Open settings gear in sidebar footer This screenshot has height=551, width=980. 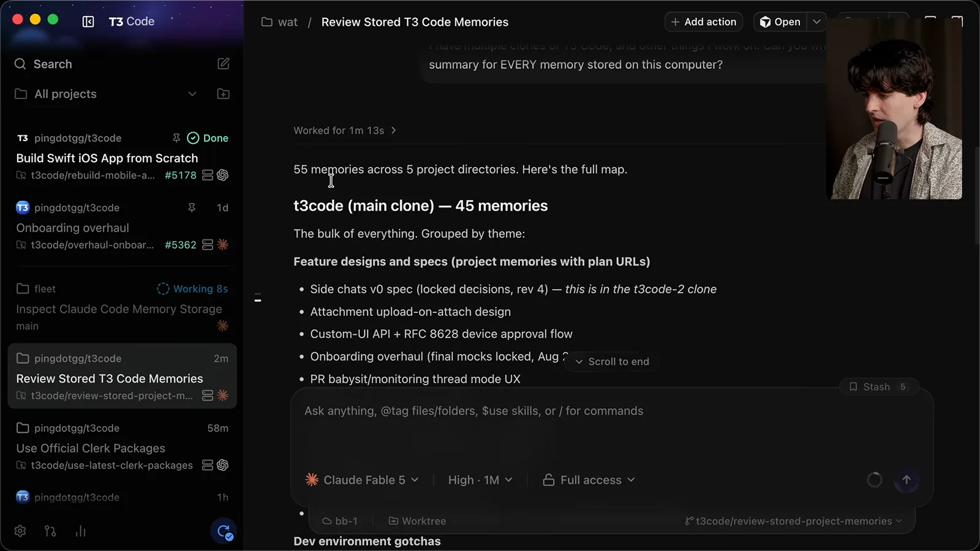tap(20, 531)
